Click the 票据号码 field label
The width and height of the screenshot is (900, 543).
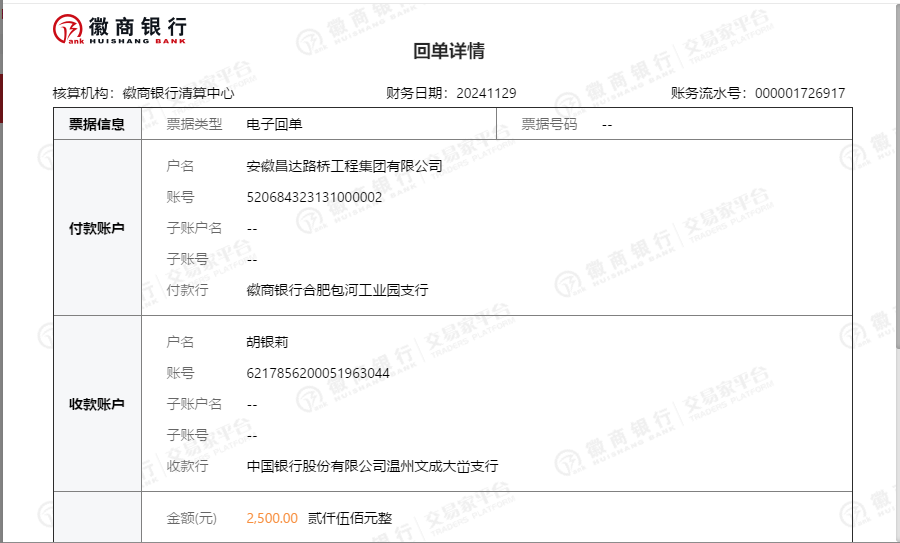pyautogui.click(x=549, y=125)
